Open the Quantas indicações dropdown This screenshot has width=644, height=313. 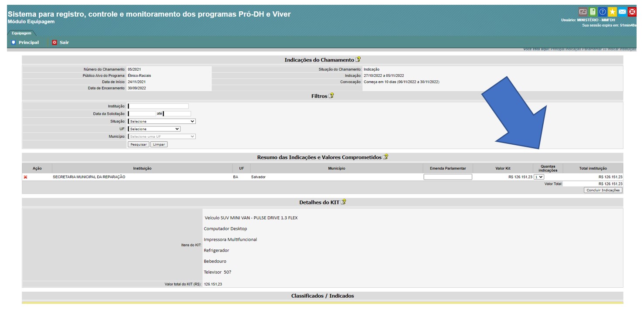539,177
